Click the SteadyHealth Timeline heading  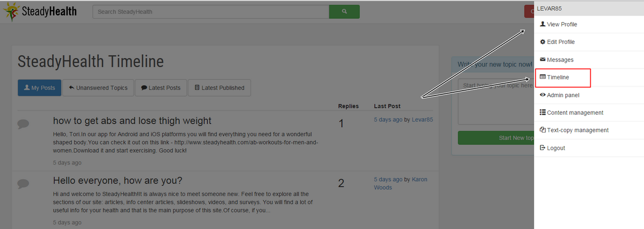(x=91, y=61)
